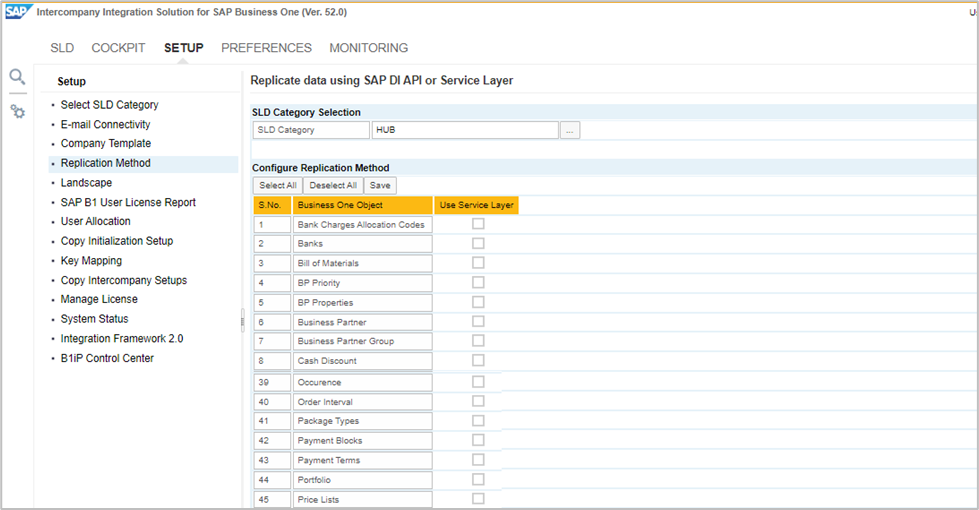Open the SLD tab
The height and width of the screenshot is (510, 979).
62,48
